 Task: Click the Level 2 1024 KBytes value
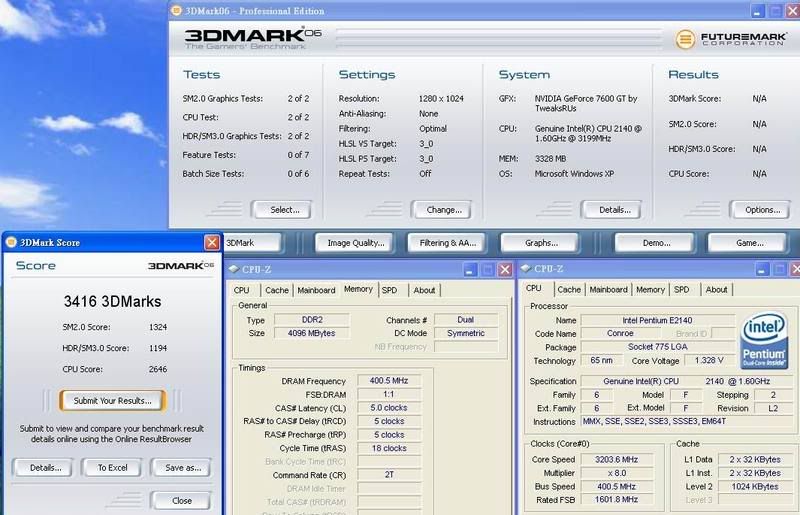[755, 486]
